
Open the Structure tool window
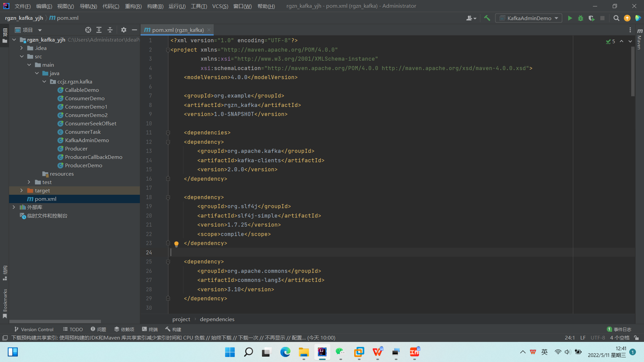click(5, 273)
